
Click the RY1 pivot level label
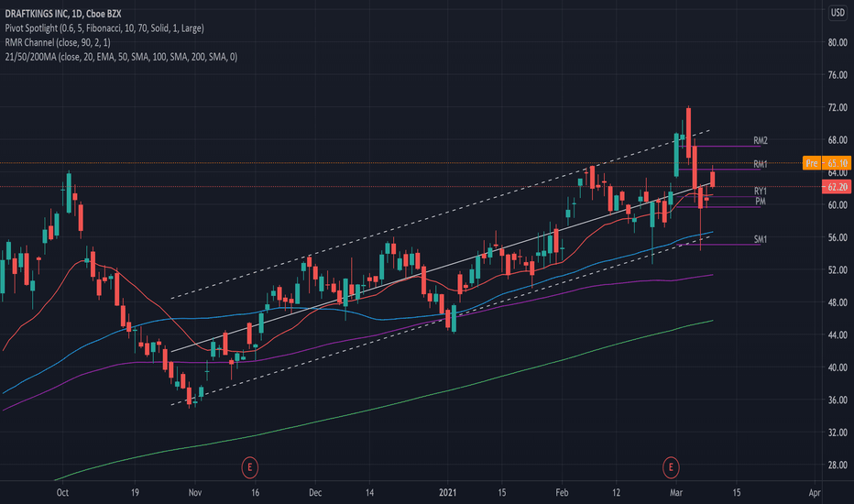[761, 192]
